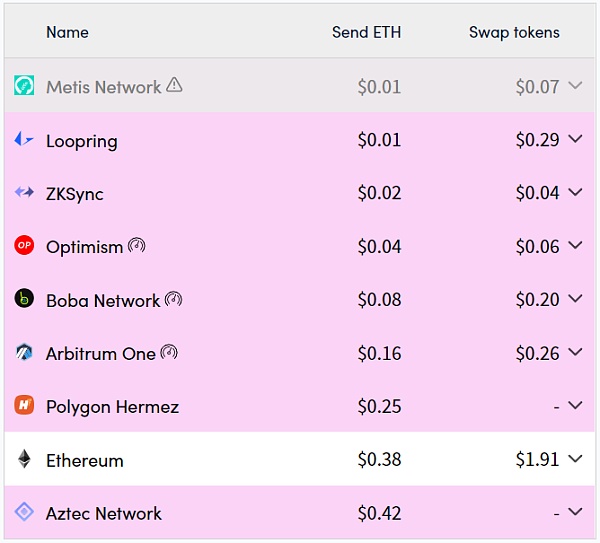600x543 pixels.
Task: Click the Arbitrum One logo icon
Action: (x=24, y=353)
